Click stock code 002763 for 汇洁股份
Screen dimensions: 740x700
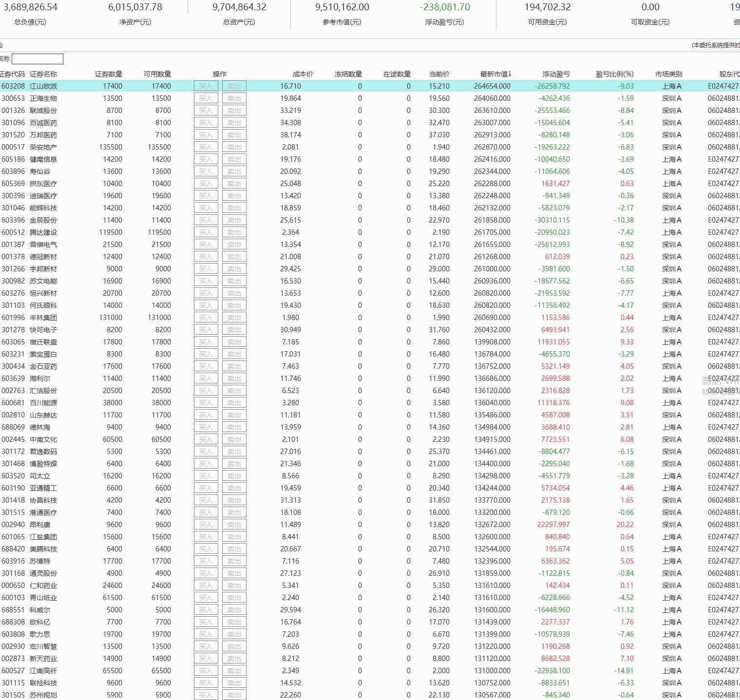click(x=13, y=391)
